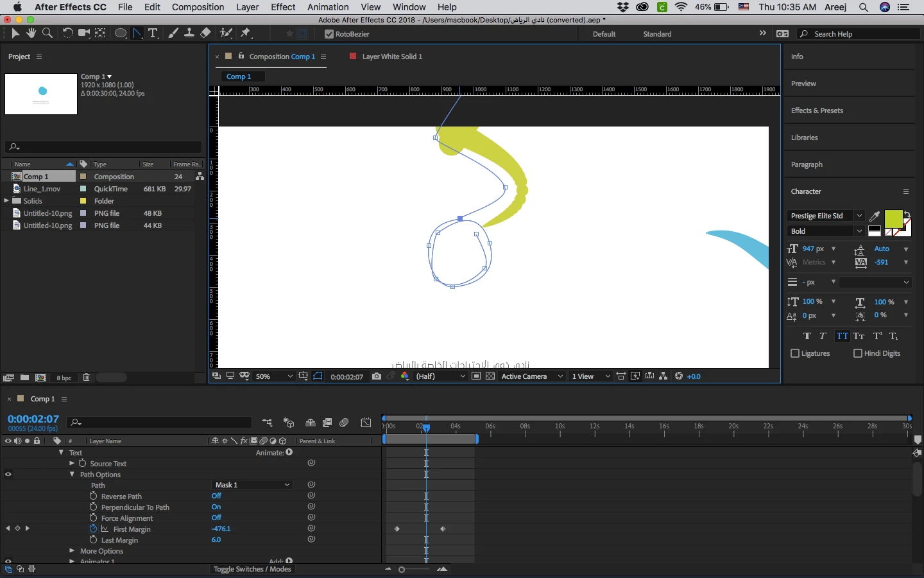The height and width of the screenshot is (578, 924).
Task: Toggle Path Options eye visibility
Action: 8,475
